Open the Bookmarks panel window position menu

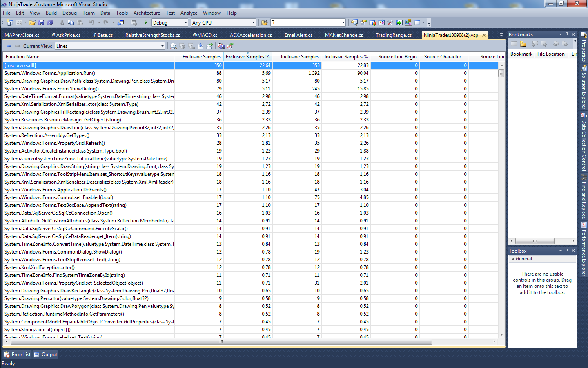(561, 34)
